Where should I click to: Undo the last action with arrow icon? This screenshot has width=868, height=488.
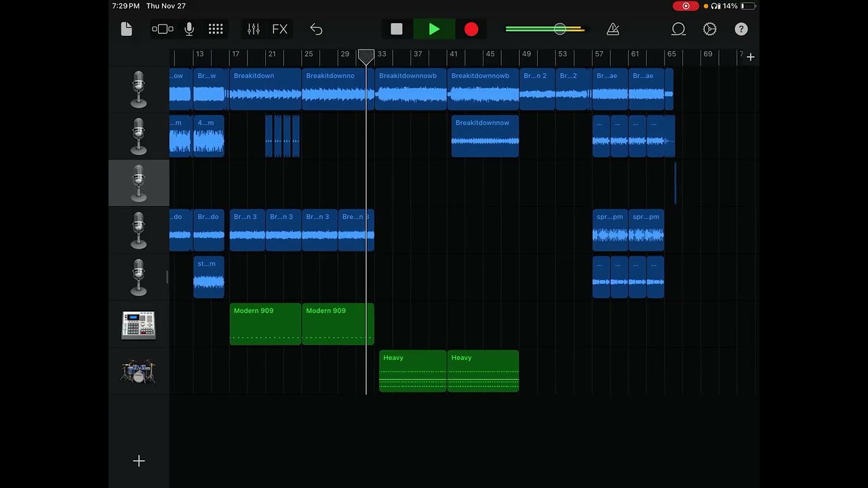pos(316,29)
